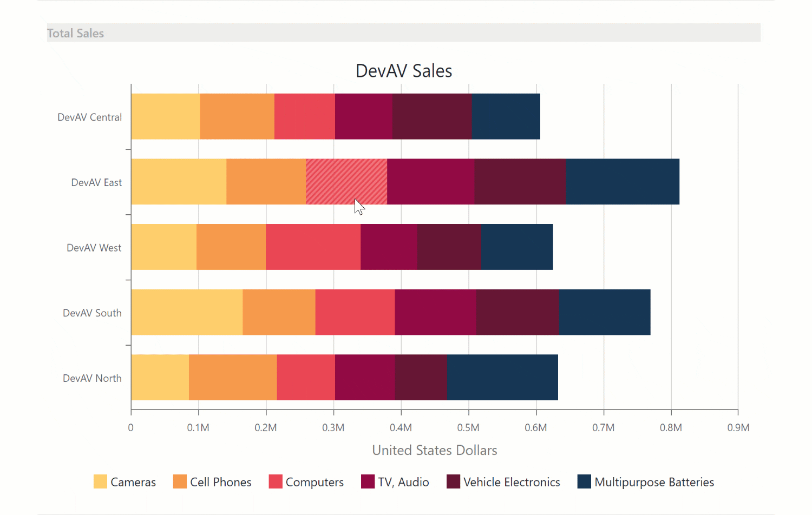
Task: Click DevAV South Cell Phones segment
Action: pos(279,312)
